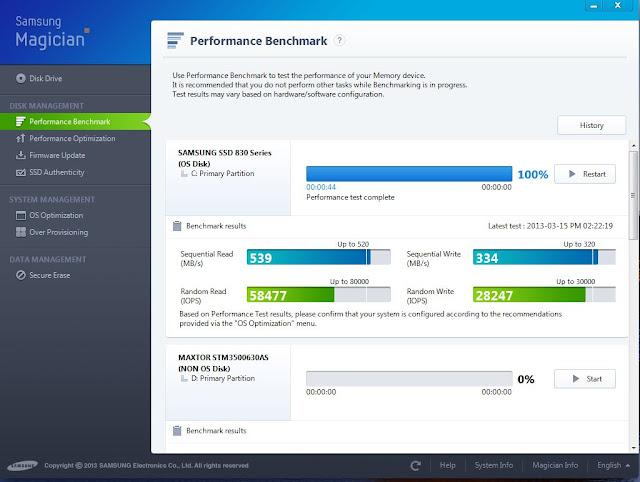Image resolution: width=640 pixels, height=482 pixels.
Task: Click the SAMSUNG SSD 830 Series drive name
Action: (224, 153)
